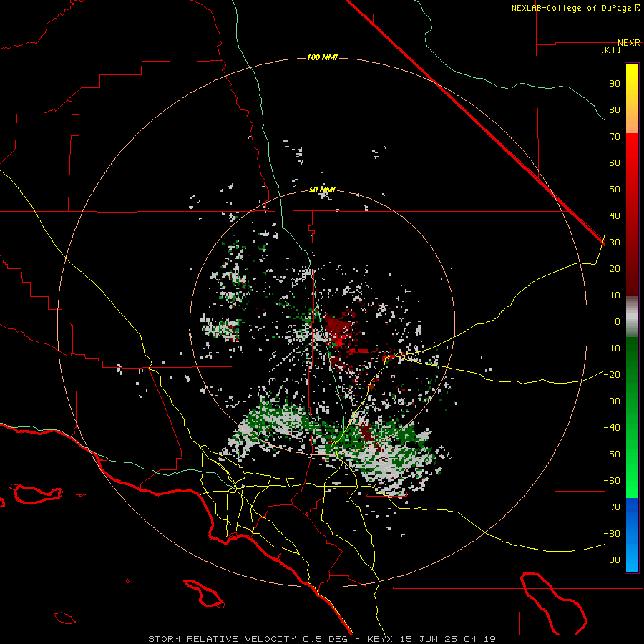Click the -40 value on the velocity scale

pyautogui.click(x=612, y=428)
